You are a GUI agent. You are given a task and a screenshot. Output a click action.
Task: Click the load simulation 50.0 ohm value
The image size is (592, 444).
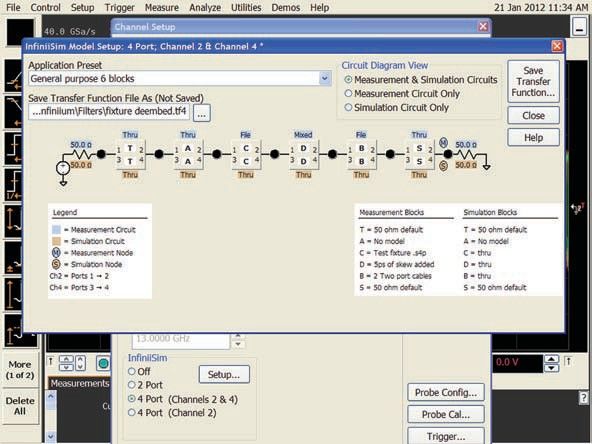(466, 165)
